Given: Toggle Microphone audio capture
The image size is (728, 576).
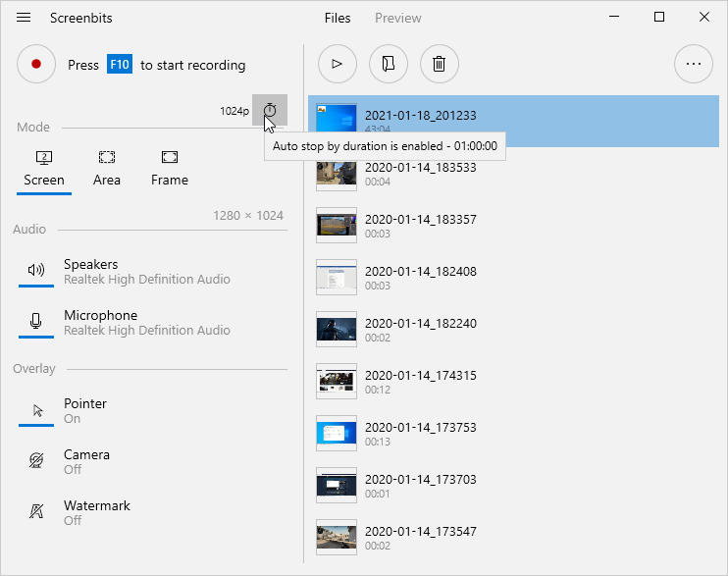Looking at the screenshot, I should [x=36, y=323].
